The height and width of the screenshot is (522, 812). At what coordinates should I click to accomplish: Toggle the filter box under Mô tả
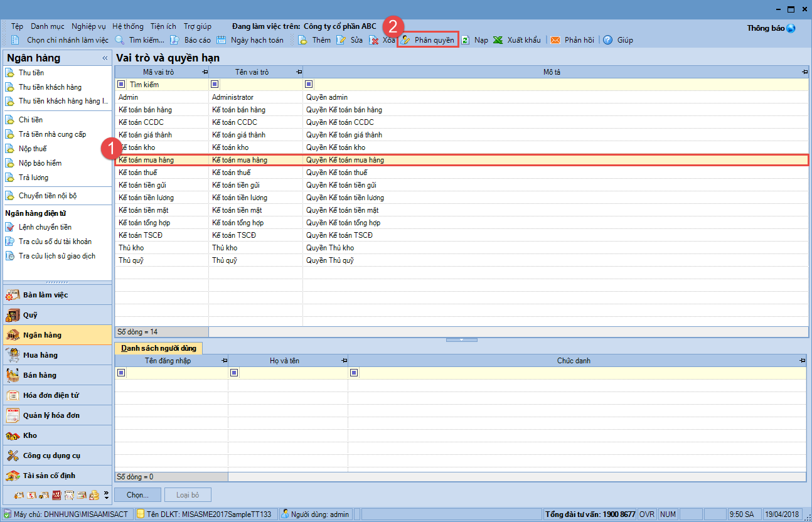[309, 84]
